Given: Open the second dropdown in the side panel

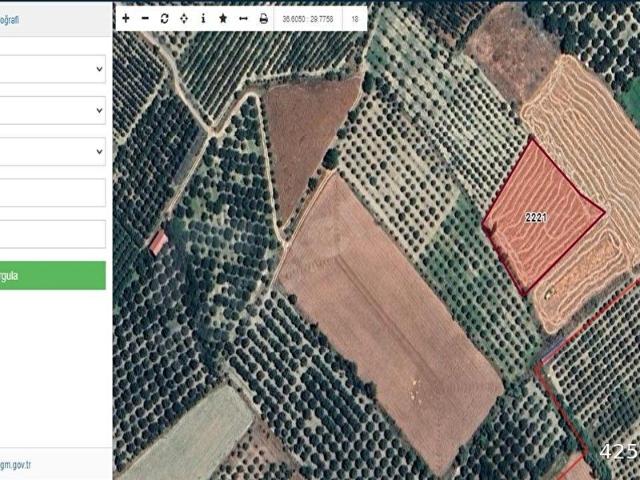Looking at the screenshot, I should tap(52, 110).
